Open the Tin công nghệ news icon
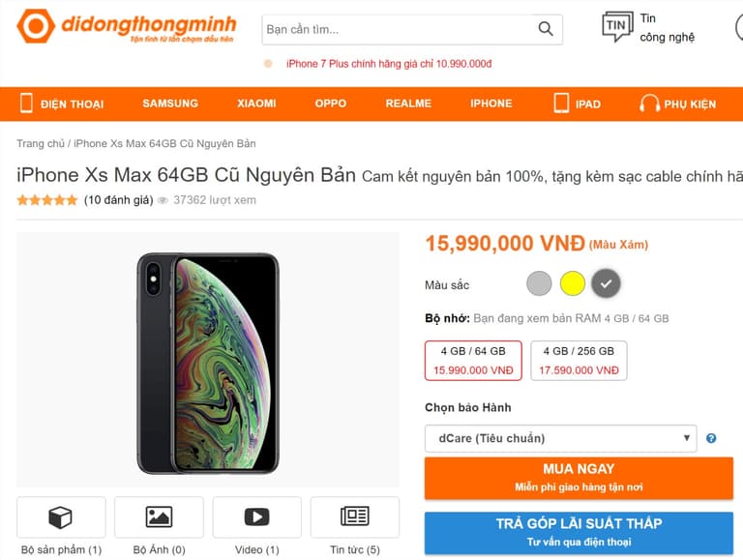 (x=616, y=27)
